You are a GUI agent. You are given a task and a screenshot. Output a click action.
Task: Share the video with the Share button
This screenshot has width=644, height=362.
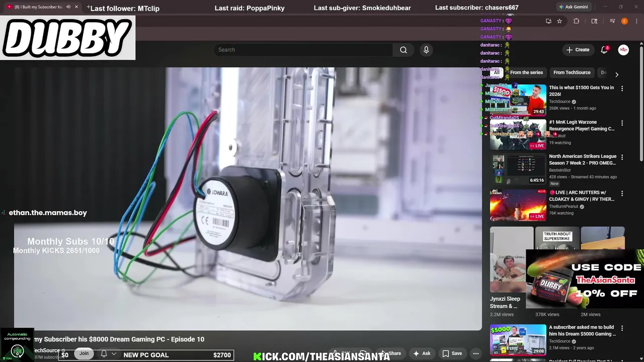coord(391,353)
